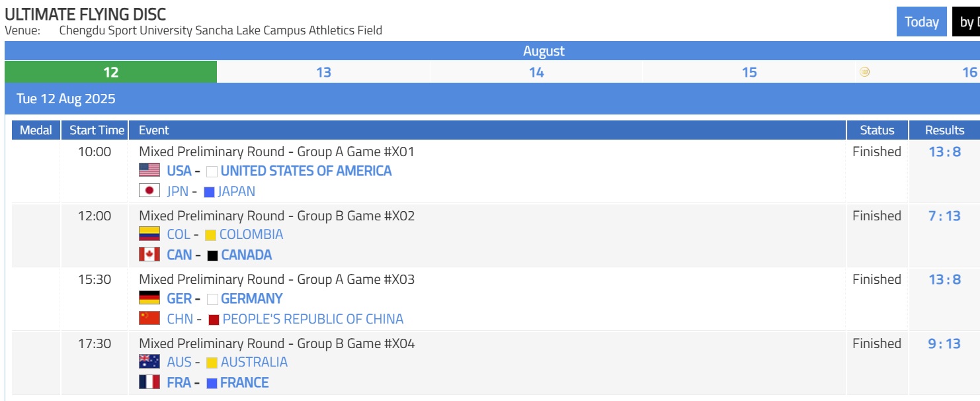Image resolution: width=980 pixels, height=401 pixels.
Task: Click Colombia's yellow jersey color swatch
Action: coord(210,235)
